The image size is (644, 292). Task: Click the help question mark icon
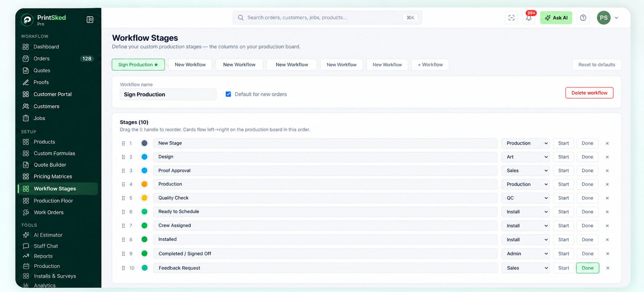point(583,18)
